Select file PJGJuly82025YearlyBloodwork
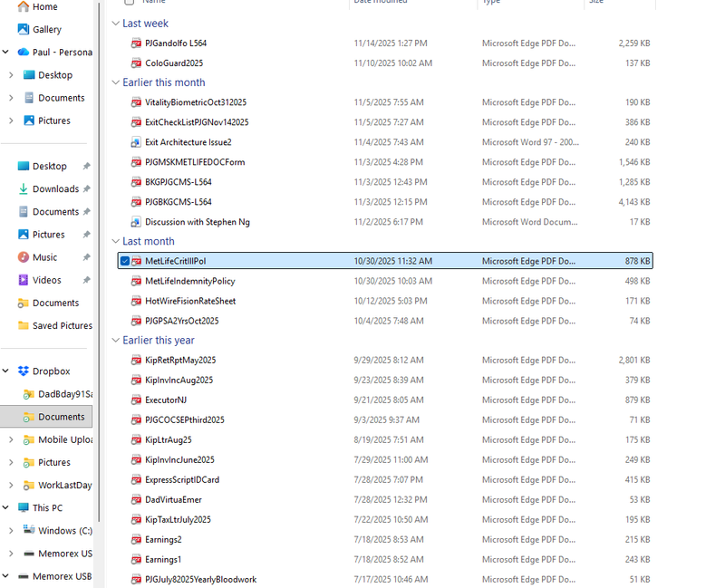Screen dimensions: 725x588 [200, 579]
